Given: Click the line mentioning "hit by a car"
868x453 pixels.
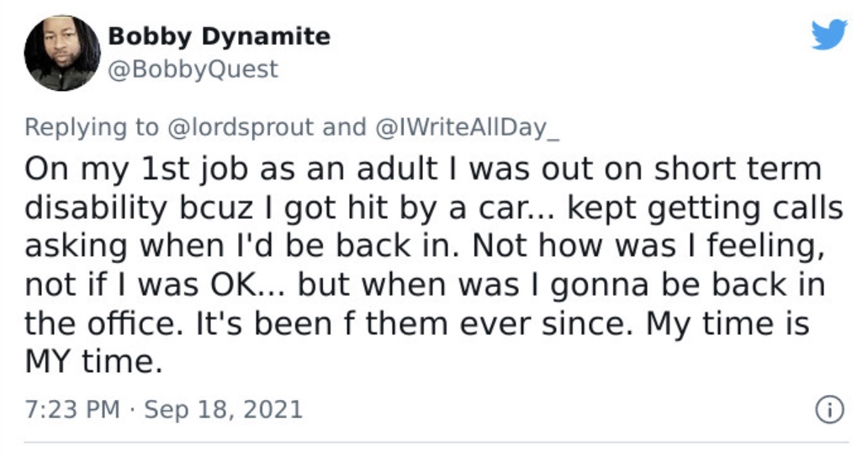Looking at the screenshot, I should pos(434,208).
